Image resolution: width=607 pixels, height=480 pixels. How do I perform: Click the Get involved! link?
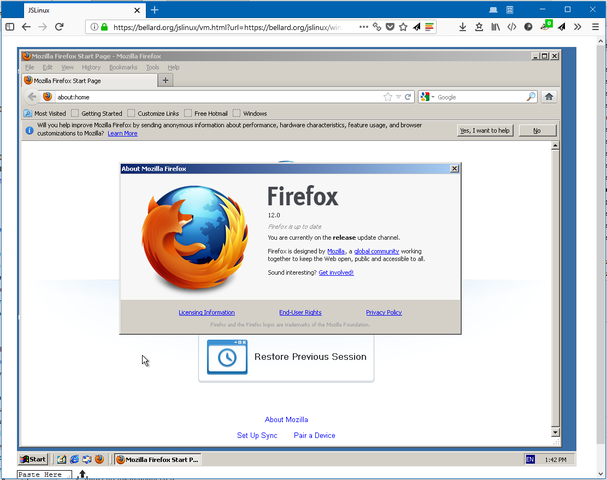336,273
